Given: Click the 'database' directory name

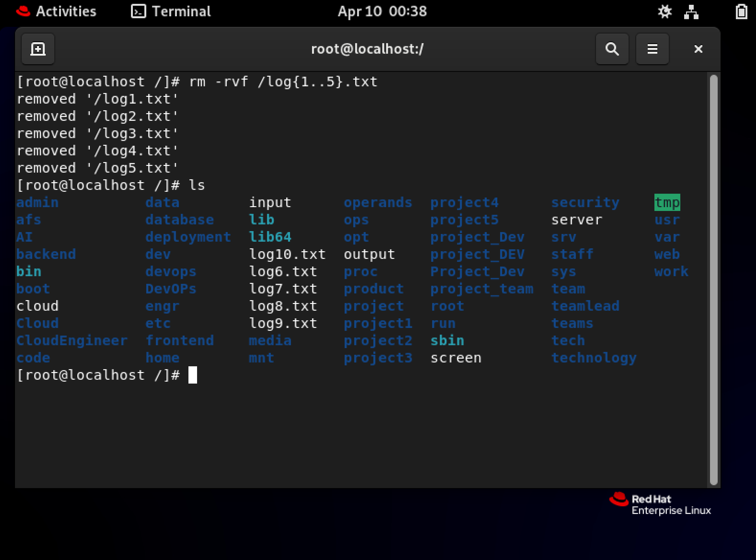Looking at the screenshot, I should point(180,220).
